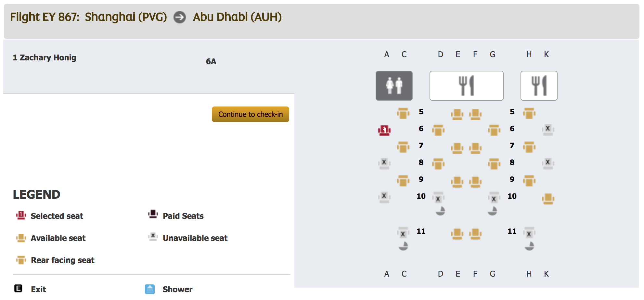Click the lavatory icon at front of cabin
The height and width of the screenshot is (300, 644).
click(x=394, y=86)
